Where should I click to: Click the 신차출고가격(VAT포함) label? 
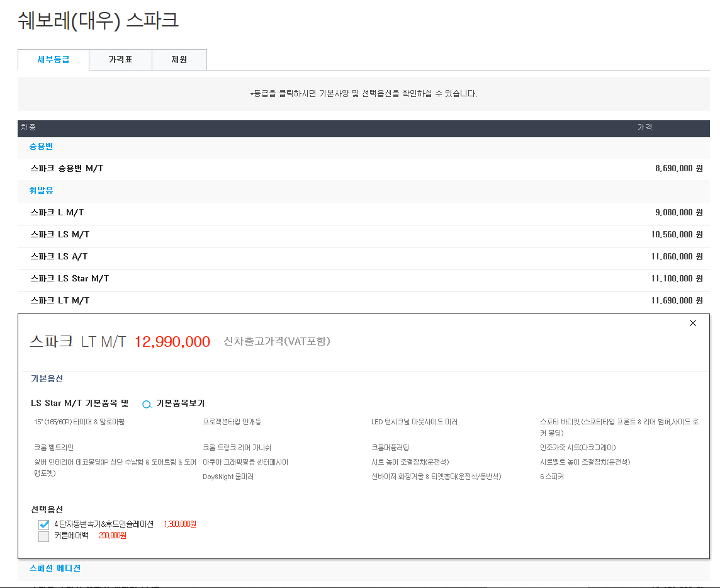[x=277, y=341]
